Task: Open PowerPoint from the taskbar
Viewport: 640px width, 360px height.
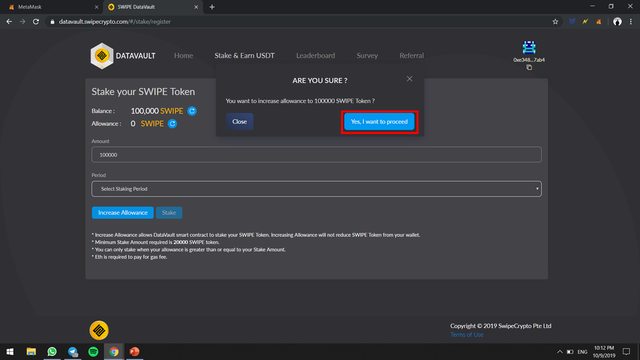Action: [134, 351]
